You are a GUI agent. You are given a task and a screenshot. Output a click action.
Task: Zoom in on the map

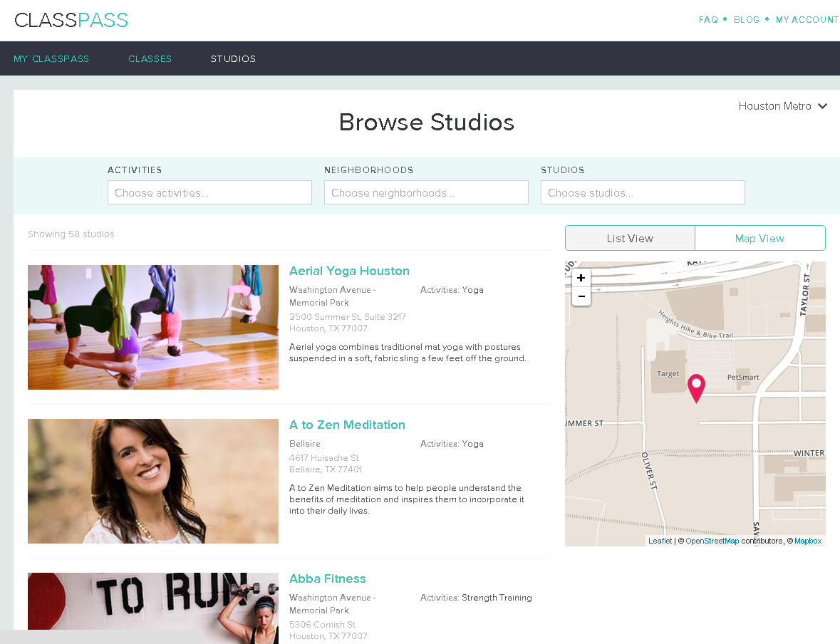tap(581, 278)
